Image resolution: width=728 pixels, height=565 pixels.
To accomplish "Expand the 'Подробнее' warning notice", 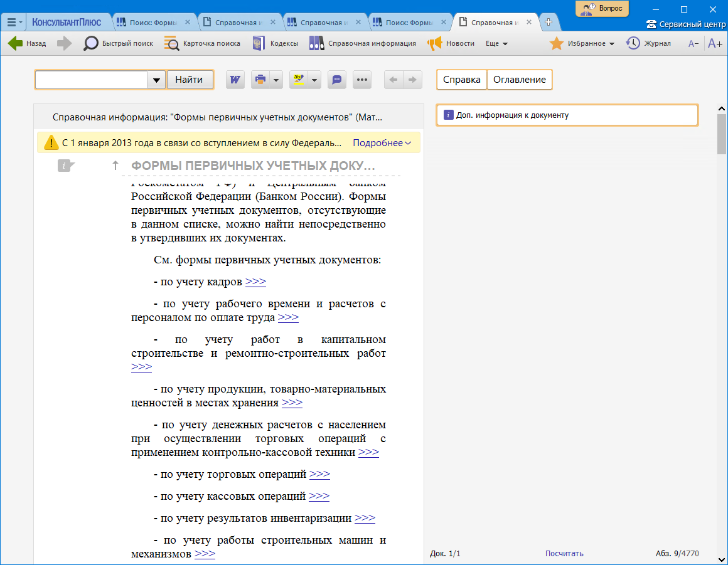I will click(382, 143).
